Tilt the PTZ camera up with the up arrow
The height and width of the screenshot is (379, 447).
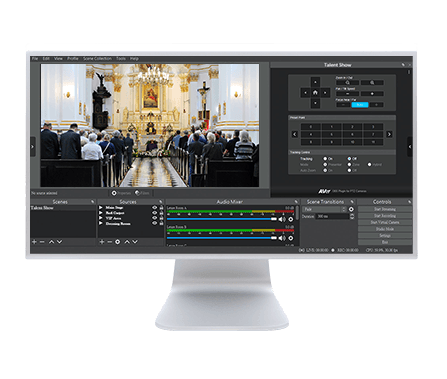tap(315, 82)
